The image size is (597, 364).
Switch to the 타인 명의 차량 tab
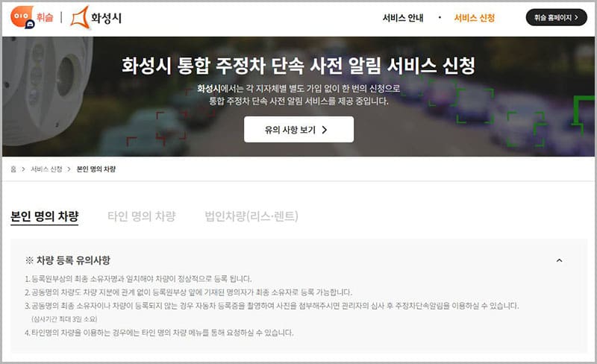pos(141,216)
